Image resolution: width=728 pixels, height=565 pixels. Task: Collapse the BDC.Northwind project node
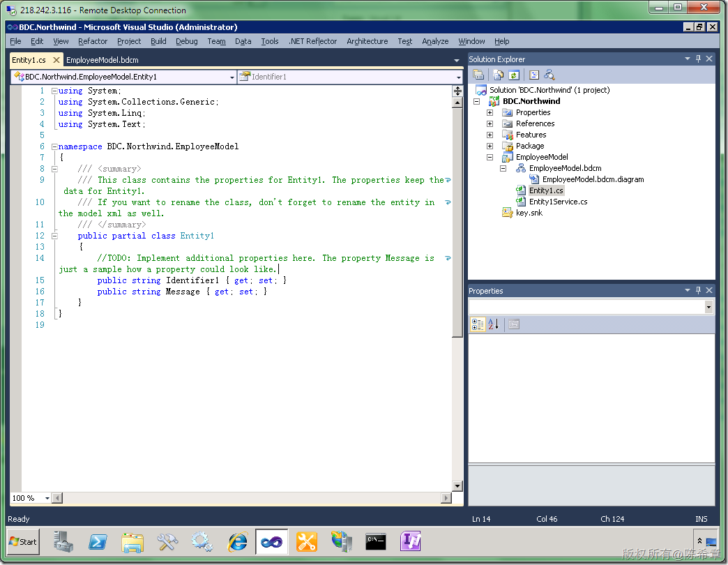(476, 102)
